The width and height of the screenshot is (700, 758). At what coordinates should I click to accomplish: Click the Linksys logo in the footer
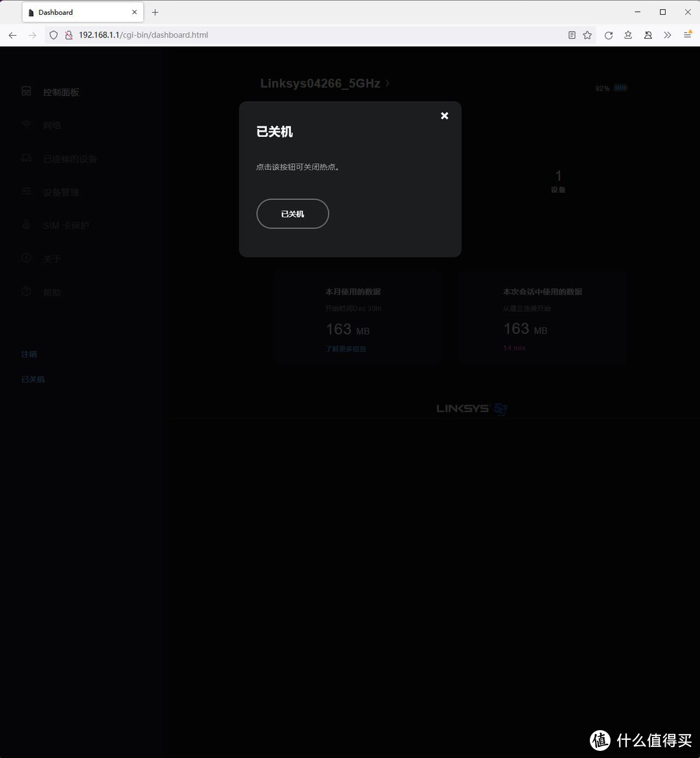click(x=471, y=409)
